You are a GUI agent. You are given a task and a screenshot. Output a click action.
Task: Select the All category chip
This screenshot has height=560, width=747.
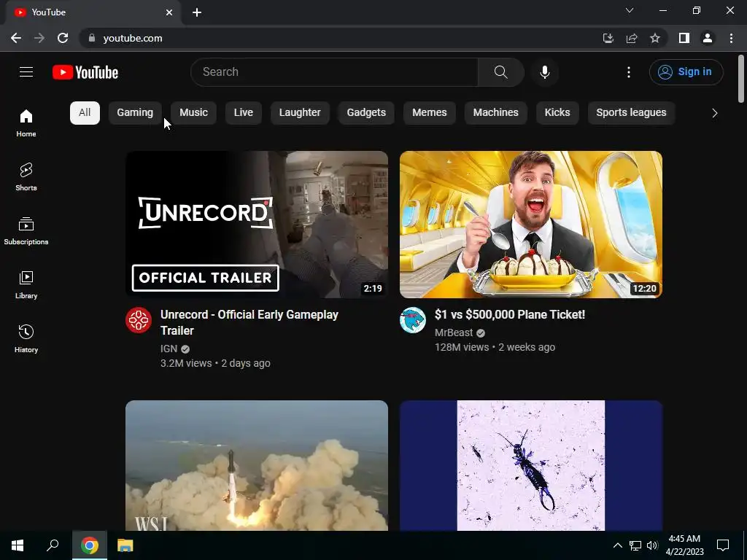pyautogui.click(x=85, y=113)
